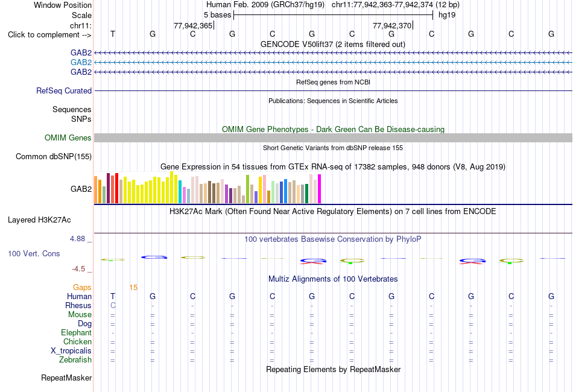The height and width of the screenshot is (392, 573).
Task: Click the Human species label
Action: (79, 296)
